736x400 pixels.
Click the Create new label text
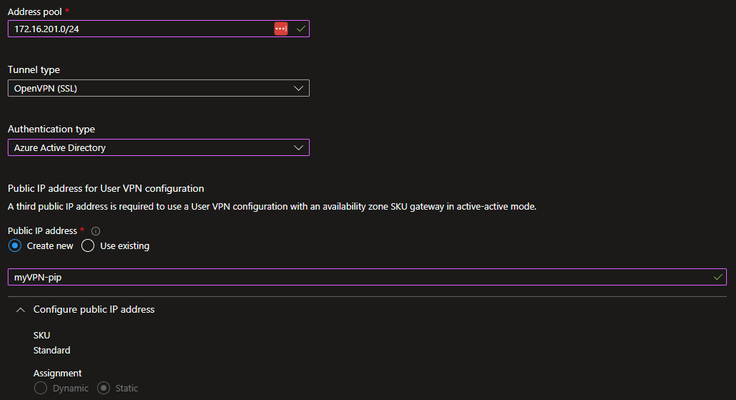click(50, 246)
